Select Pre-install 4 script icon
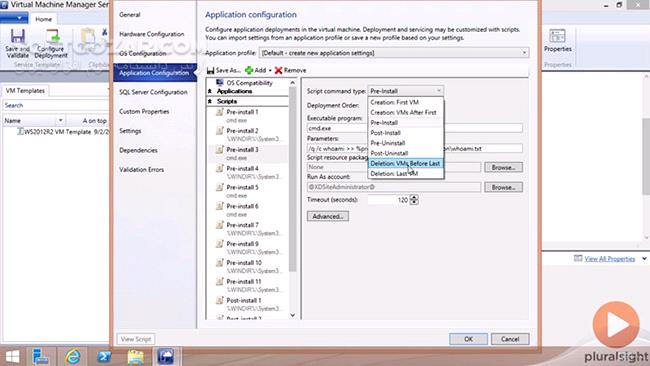Image resolution: width=650 pixels, height=366 pixels. 220,168
